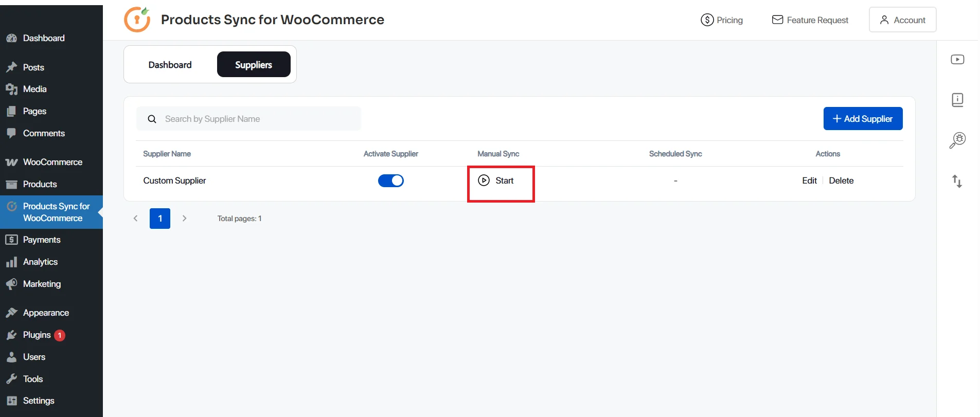Select page 1 in pagination
Screen dimensions: 980x417
point(160,219)
